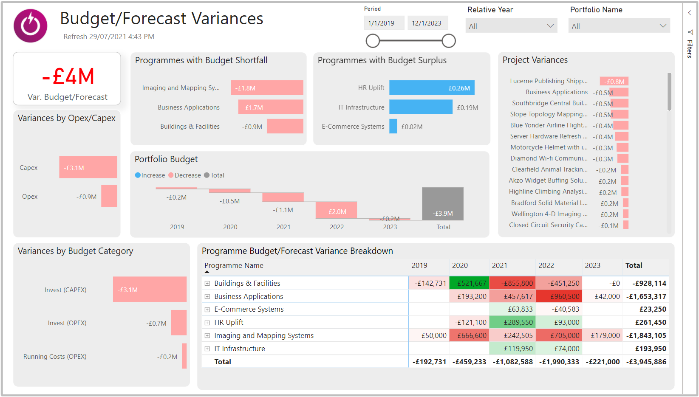Select the Diamond Wi-fi project bar
Screen dimensions: 699x397
coord(623,159)
